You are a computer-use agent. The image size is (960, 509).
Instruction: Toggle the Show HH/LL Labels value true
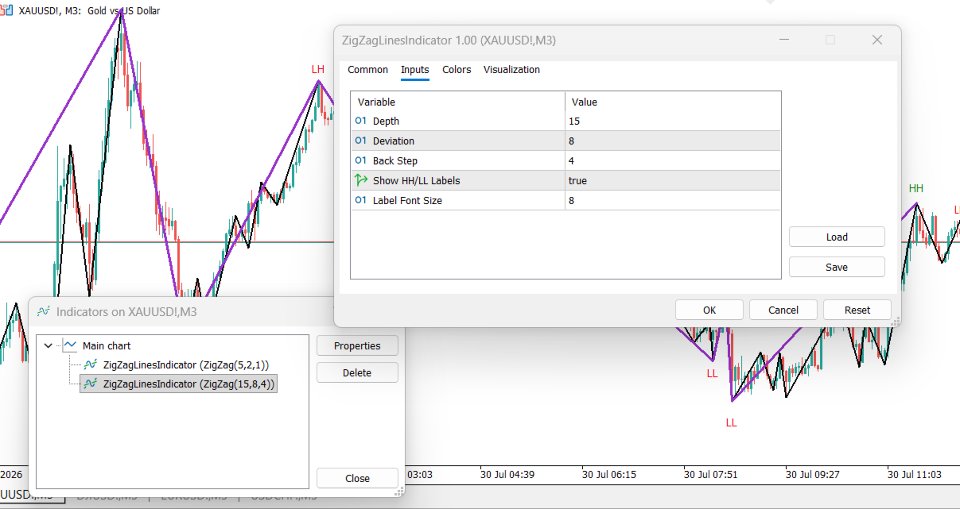(673, 181)
